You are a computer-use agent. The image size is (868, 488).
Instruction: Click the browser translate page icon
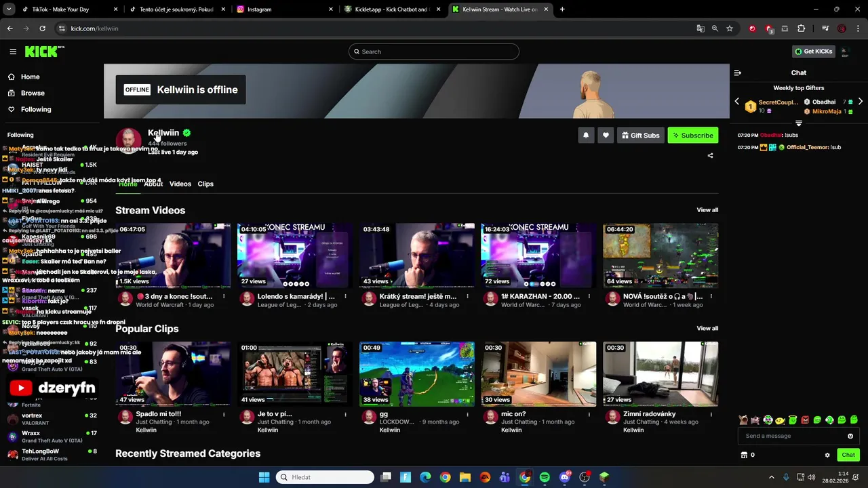(x=701, y=28)
